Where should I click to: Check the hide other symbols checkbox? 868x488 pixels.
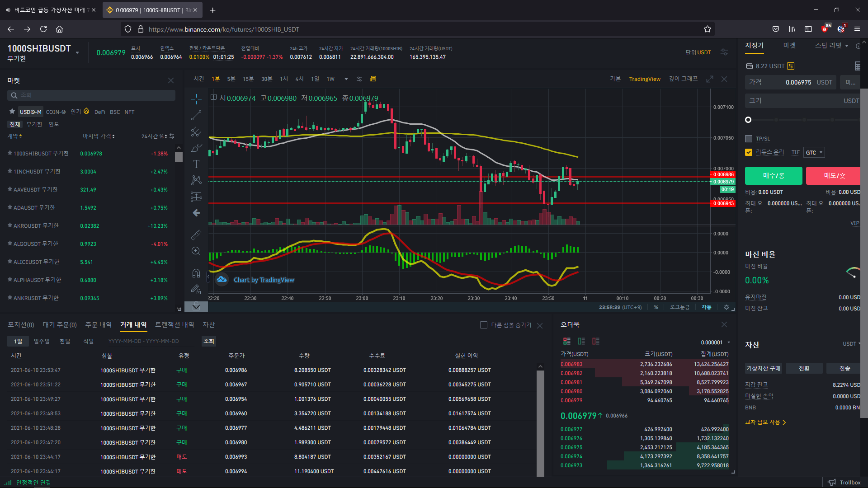483,325
